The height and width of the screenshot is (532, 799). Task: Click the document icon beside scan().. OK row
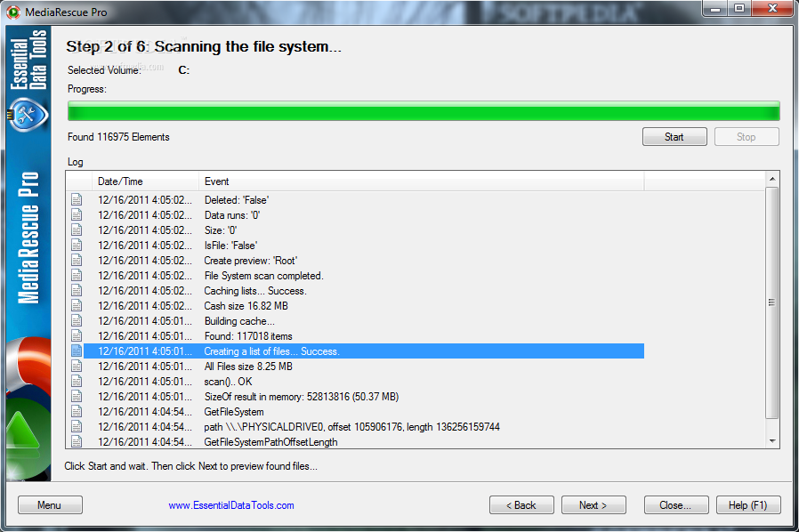[77, 381]
